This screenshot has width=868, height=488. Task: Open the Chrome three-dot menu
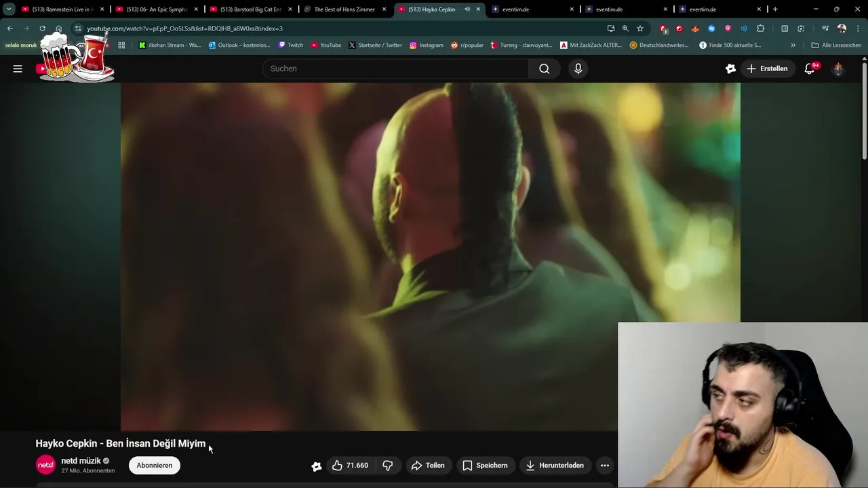(858, 28)
